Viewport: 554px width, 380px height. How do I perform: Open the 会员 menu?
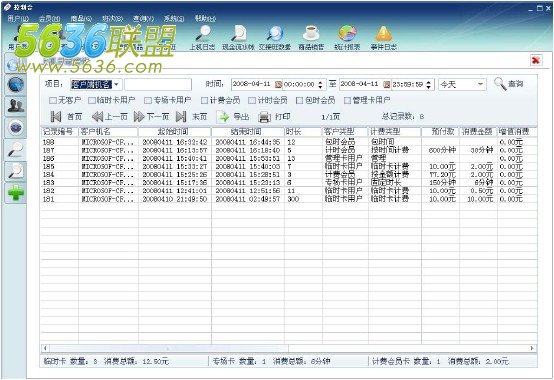[49, 18]
